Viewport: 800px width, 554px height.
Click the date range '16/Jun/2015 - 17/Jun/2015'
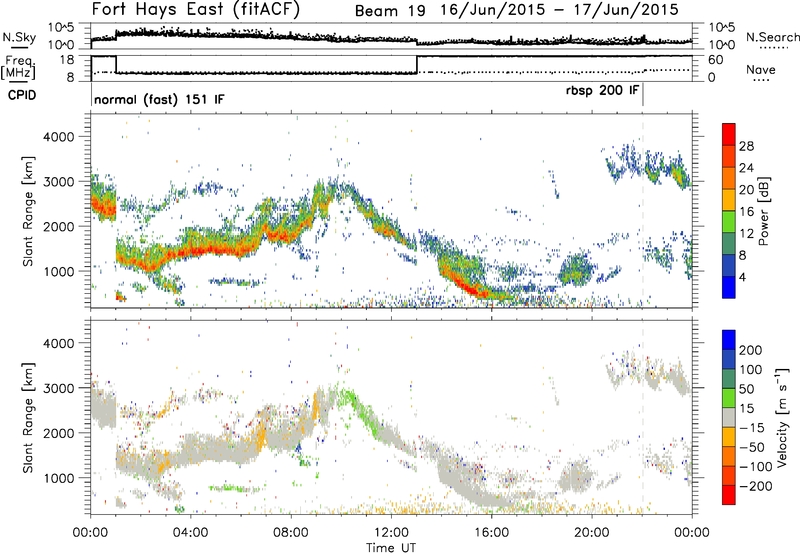559,10
